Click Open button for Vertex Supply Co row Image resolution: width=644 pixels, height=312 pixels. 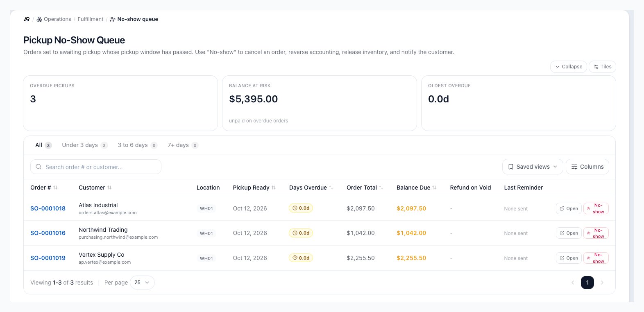(569, 258)
